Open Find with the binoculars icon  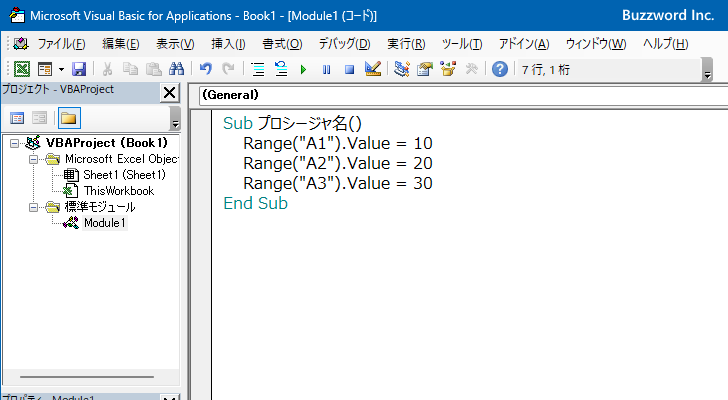[176, 69]
